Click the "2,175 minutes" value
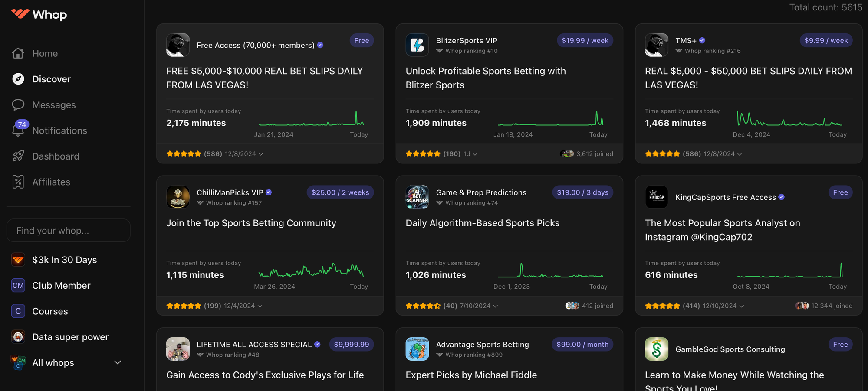 point(196,123)
